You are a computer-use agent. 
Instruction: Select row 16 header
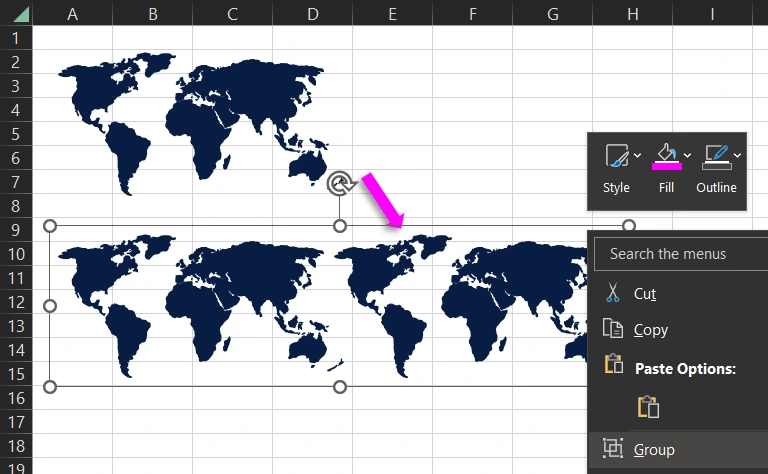coord(16,398)
